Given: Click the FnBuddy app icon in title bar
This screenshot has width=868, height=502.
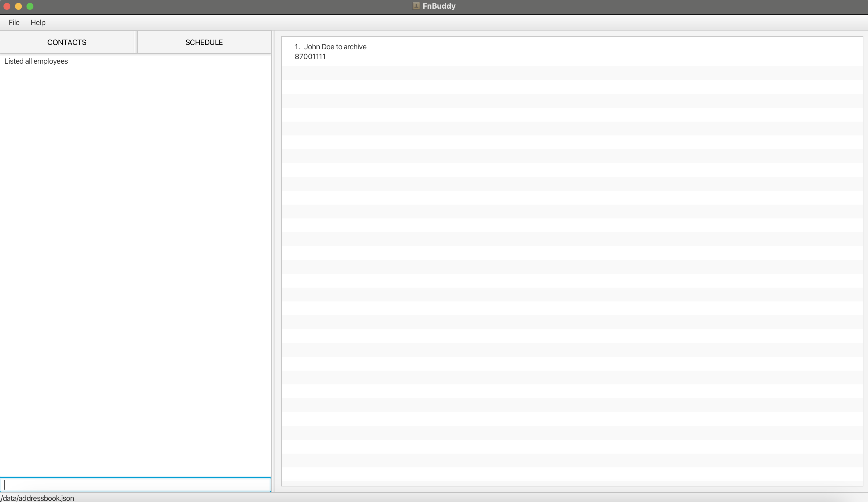Looking at the screenshot, I should click(x=416, y=6).
